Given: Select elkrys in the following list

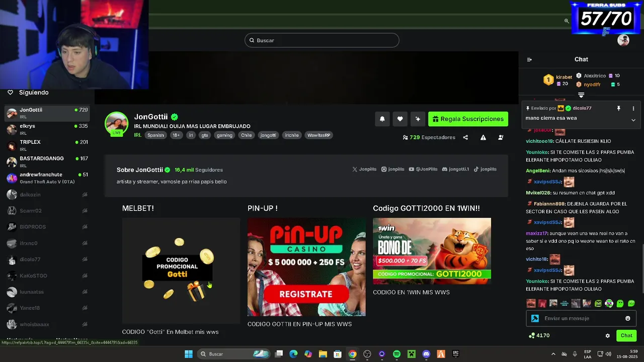Looking at the screenshot, I should tap(47, 129).
